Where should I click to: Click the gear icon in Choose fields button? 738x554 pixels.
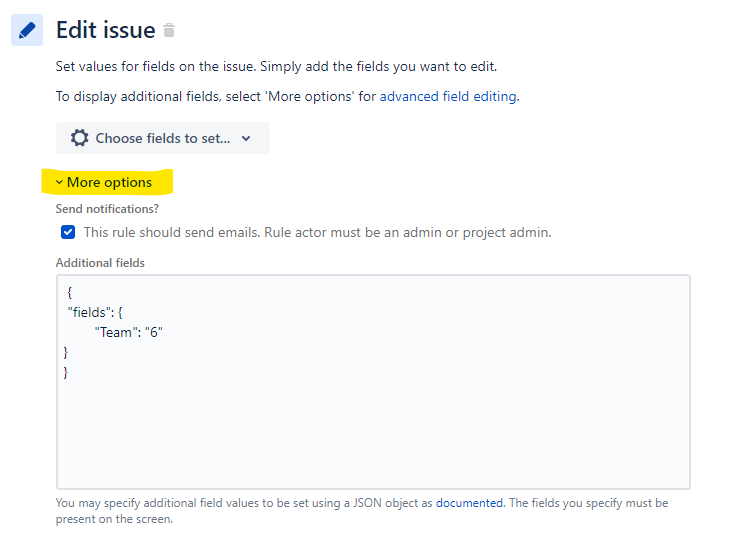point(80,138)
